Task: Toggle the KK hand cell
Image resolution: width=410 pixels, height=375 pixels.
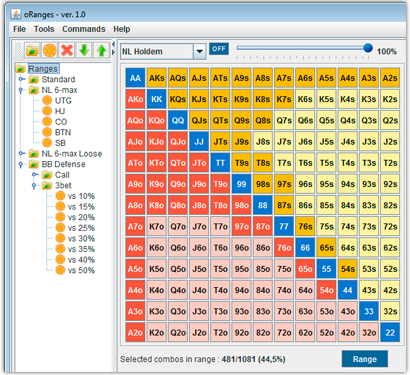Action: point(157,99)
